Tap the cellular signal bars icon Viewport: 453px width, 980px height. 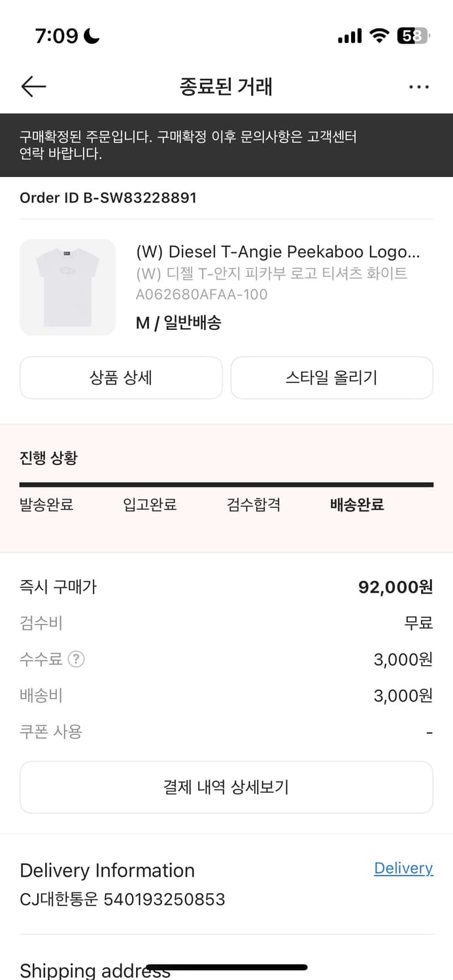point(348,37)
